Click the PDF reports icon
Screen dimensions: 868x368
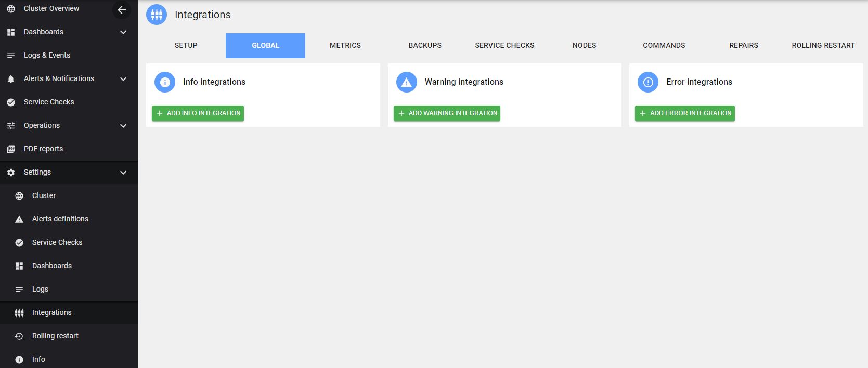(11, 149)
